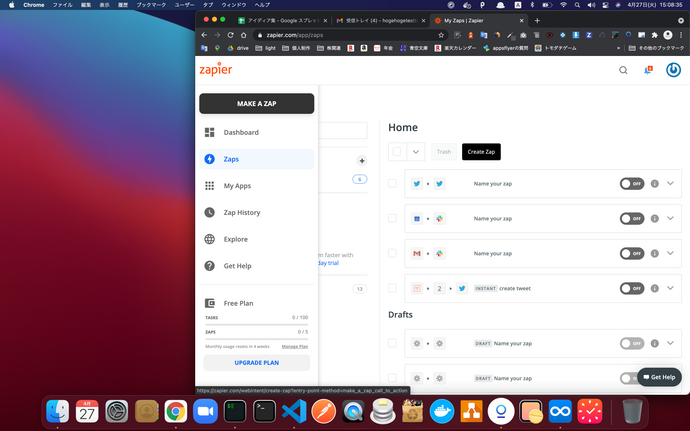Open Zoom from the Dock
The image size is (690, 431).
(x=206, y=411)
